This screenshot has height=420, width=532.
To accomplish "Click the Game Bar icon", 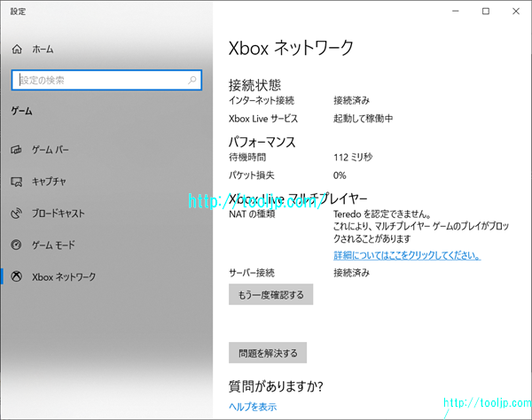I will tap(16, 150).
